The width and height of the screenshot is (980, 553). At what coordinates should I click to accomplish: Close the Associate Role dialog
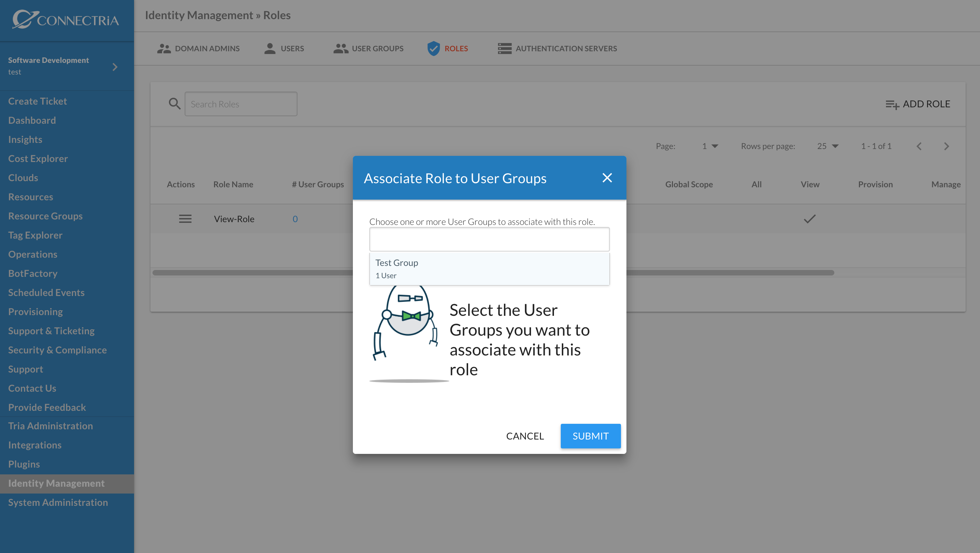(607, 178)
